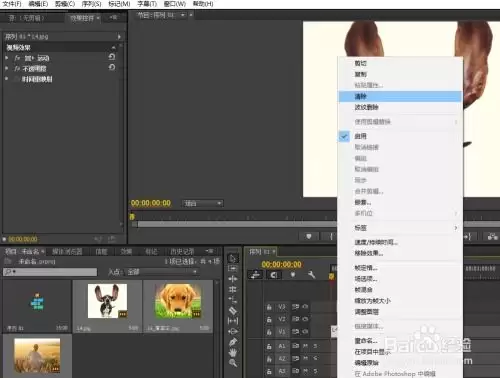
Task: Click the program monitor playhead marker
Action: [x=132, y=217]
